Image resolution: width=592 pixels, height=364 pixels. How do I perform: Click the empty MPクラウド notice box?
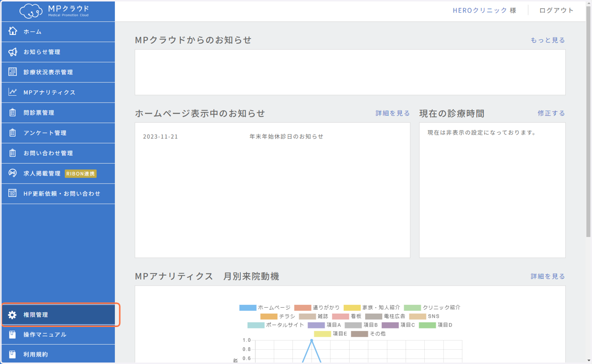click(x=350, y=72)
